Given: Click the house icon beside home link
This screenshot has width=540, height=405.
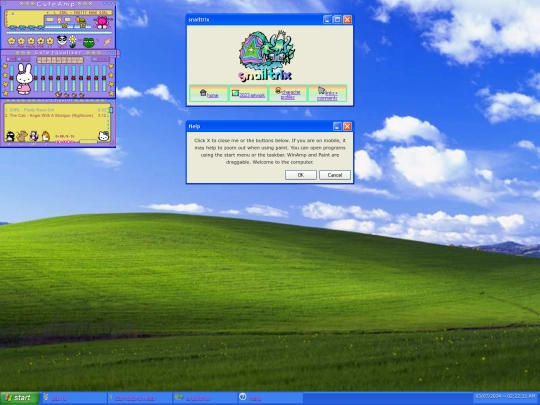Looking at the screenshot, I should click(203, 92).
